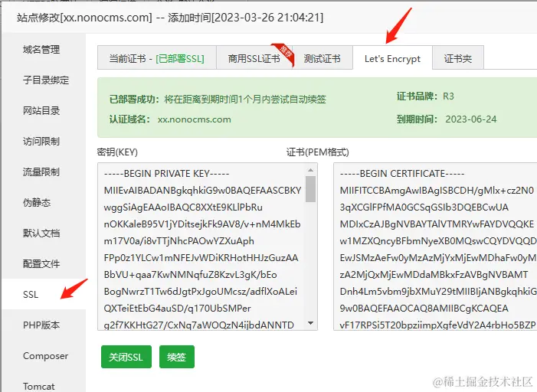The image size is (537, 392).
Task: Click the key textarea scrollbar thumb
Action: tap(310, 188)
